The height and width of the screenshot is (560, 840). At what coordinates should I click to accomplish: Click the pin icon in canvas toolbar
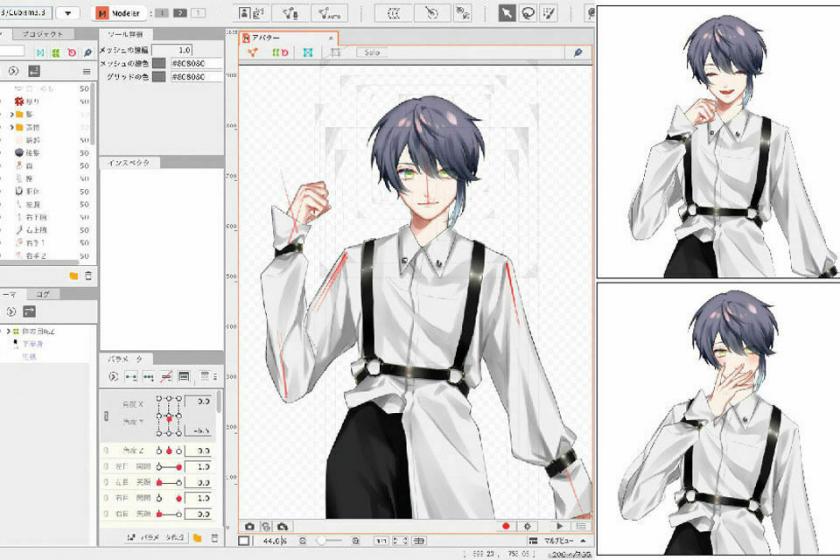point(578,53)
